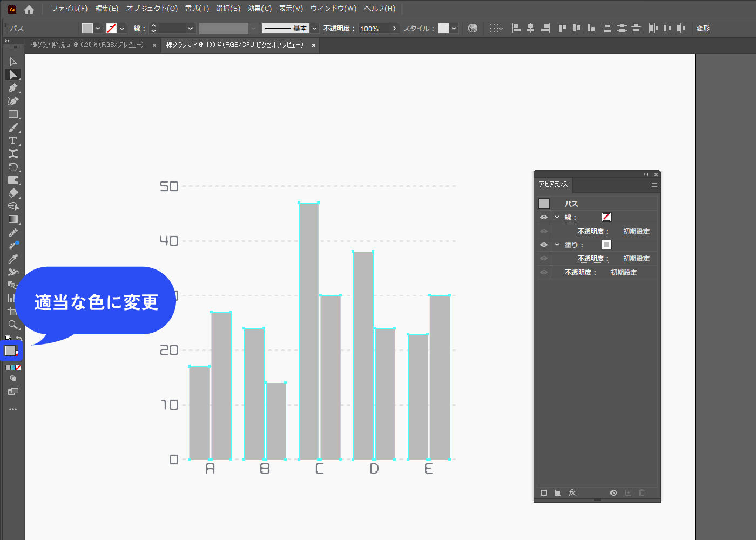Screen dimensions: 756x540
Task: Open Recolor Artwork color wheel icon
Action: tap(473, 28)
